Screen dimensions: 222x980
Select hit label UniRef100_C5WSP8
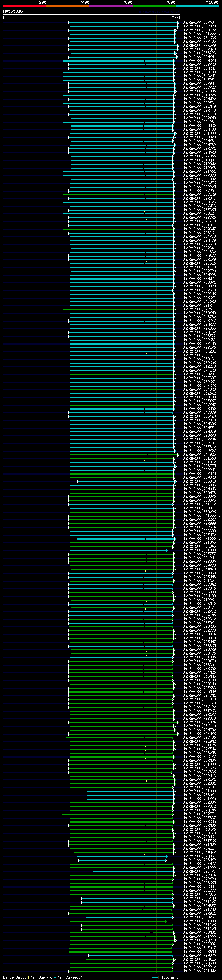(199, 60)
